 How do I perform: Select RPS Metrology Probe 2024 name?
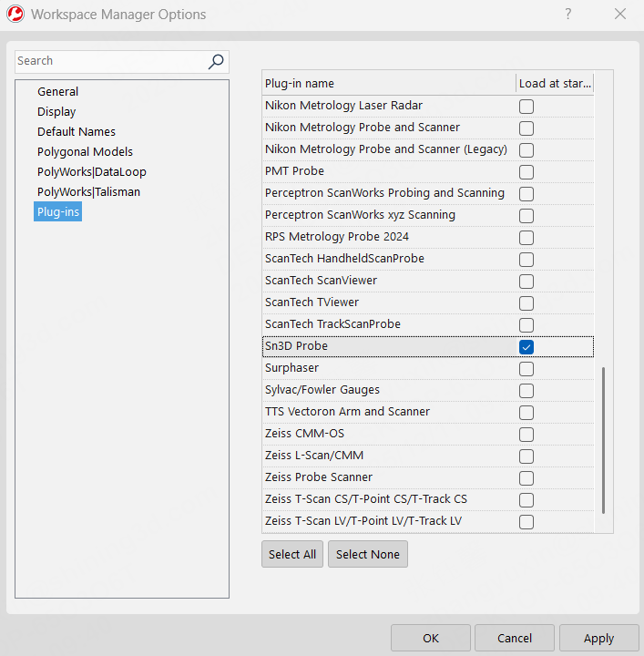337,237
